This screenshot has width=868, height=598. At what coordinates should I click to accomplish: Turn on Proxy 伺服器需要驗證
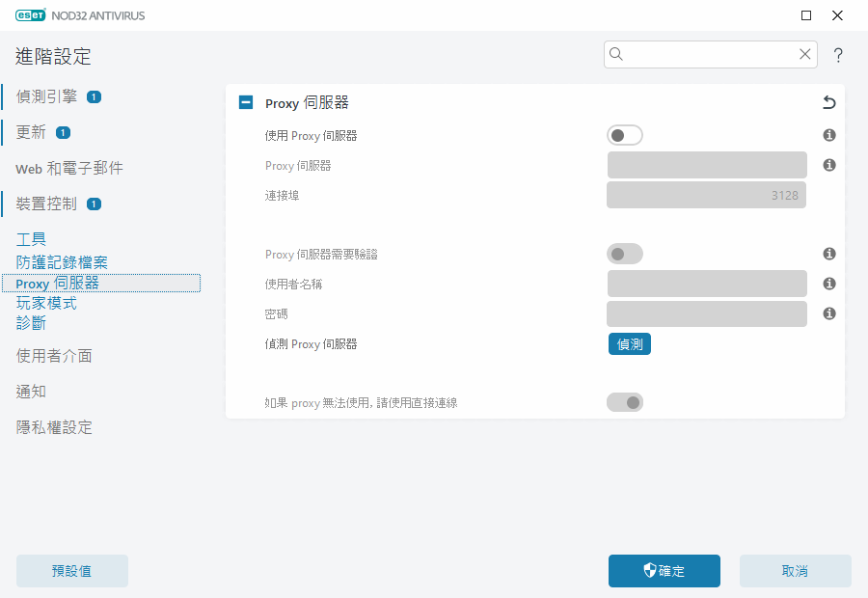pyautogui.click(x=624, y=254)
